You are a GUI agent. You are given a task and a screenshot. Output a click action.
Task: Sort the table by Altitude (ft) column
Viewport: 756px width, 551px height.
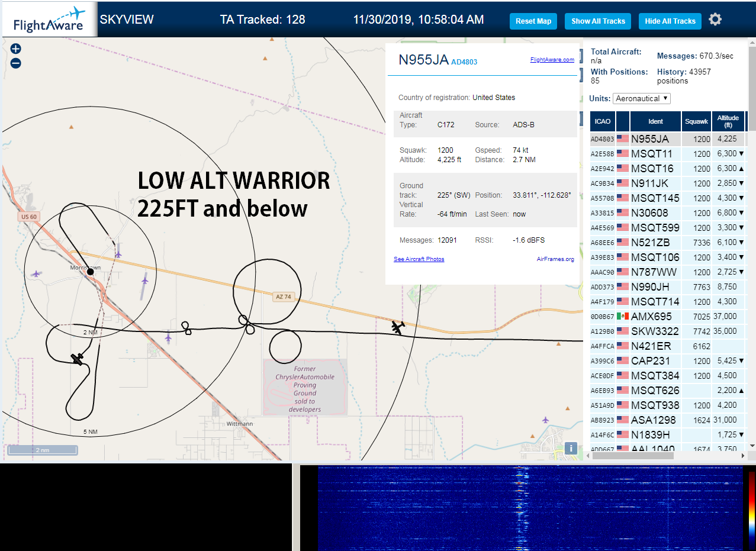[x=728, y=121]
